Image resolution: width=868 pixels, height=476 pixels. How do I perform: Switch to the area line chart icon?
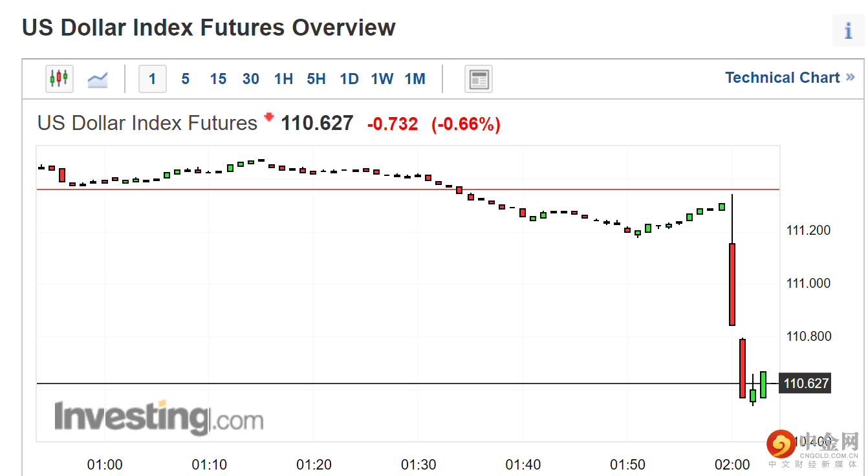pyautogui.click(x=98, y=79)
